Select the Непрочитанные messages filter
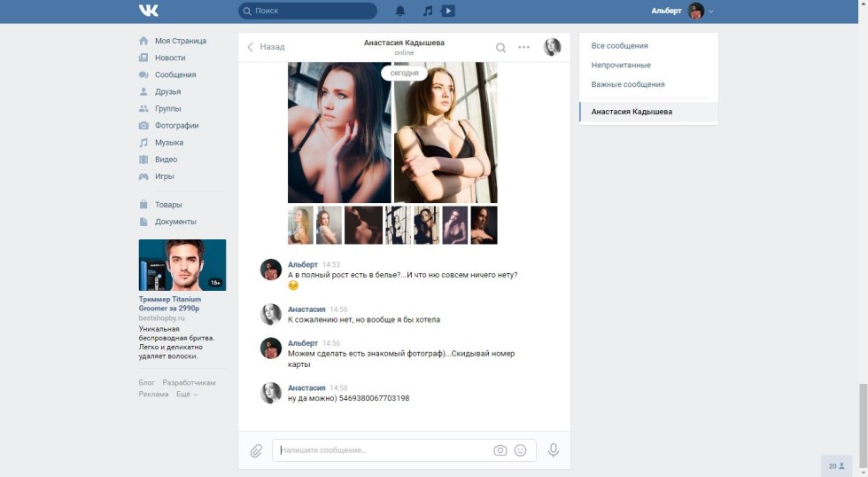 coord(621,65)
